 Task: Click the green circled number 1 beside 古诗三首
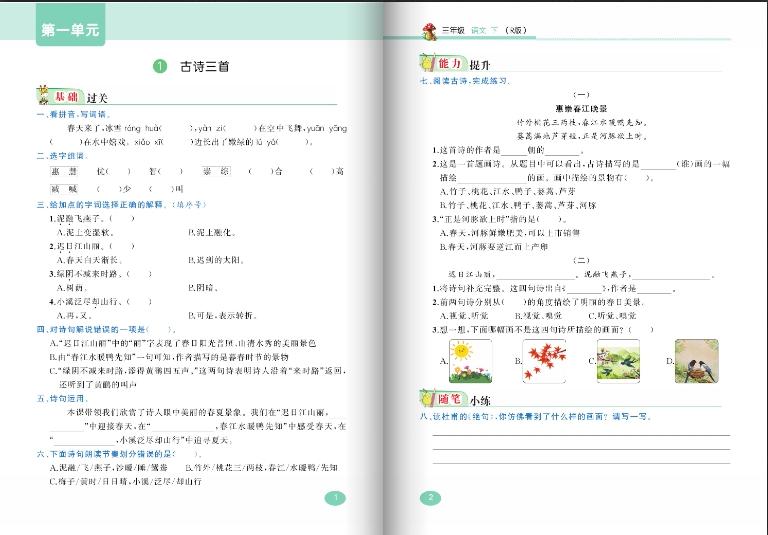(158, 67)
